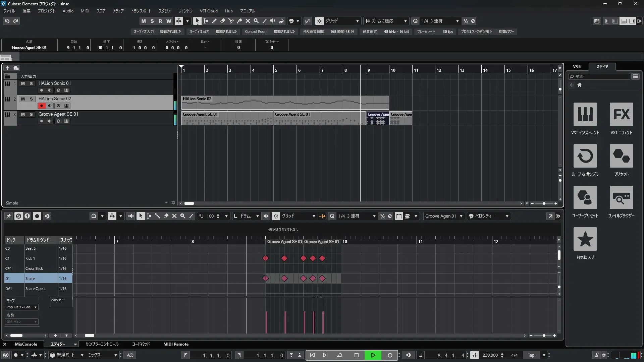The width and height of the screenshot is (644, 362).
Task: Open VST Instruments in the media panel
Action: (585, 114)
